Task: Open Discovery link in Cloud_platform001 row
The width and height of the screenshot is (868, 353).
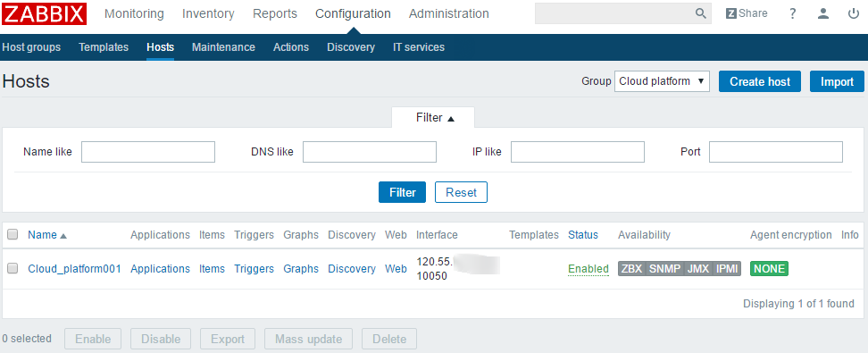Action: (x=352, y=269)
